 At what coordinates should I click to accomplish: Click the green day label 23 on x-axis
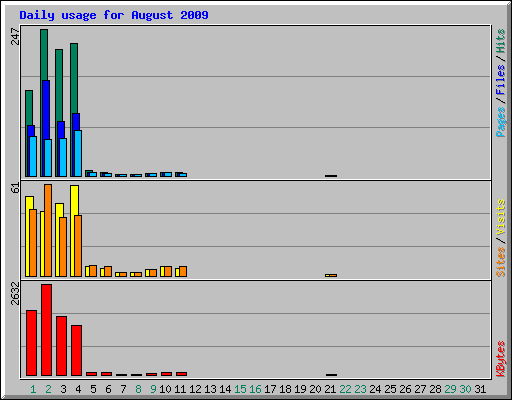pos(360,389)
